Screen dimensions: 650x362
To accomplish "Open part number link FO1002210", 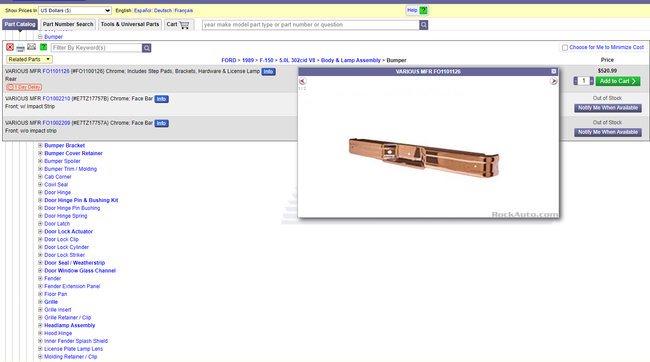I will click(x=56, y=99).
